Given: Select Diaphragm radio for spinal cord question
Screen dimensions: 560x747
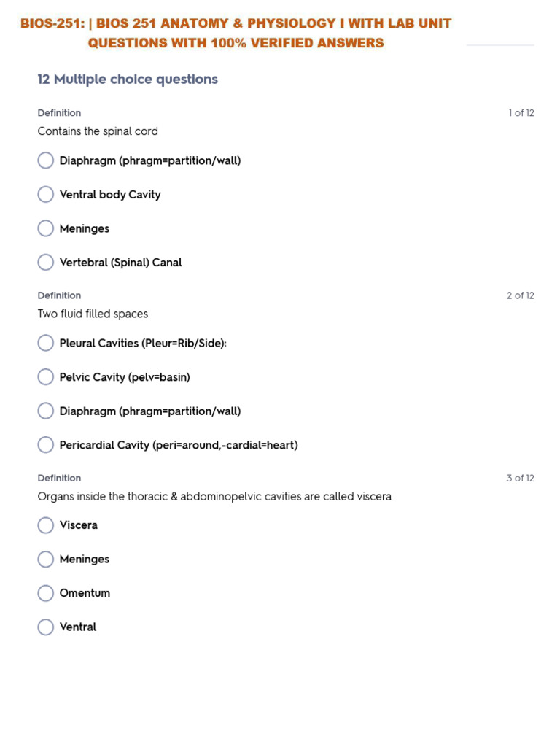Looking at the screenshot, I should pos(46,160).
